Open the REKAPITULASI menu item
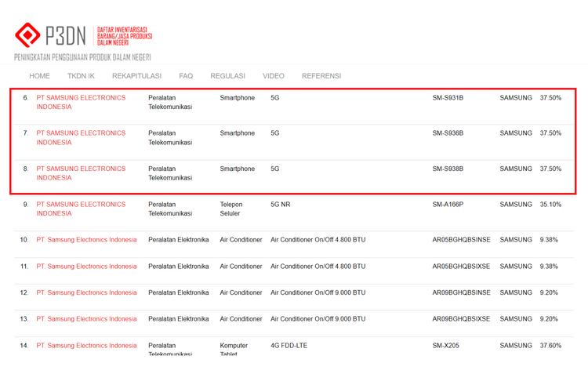Image resolution: width=588 pixels, height=392 pixels. click(x=136, y=76)
